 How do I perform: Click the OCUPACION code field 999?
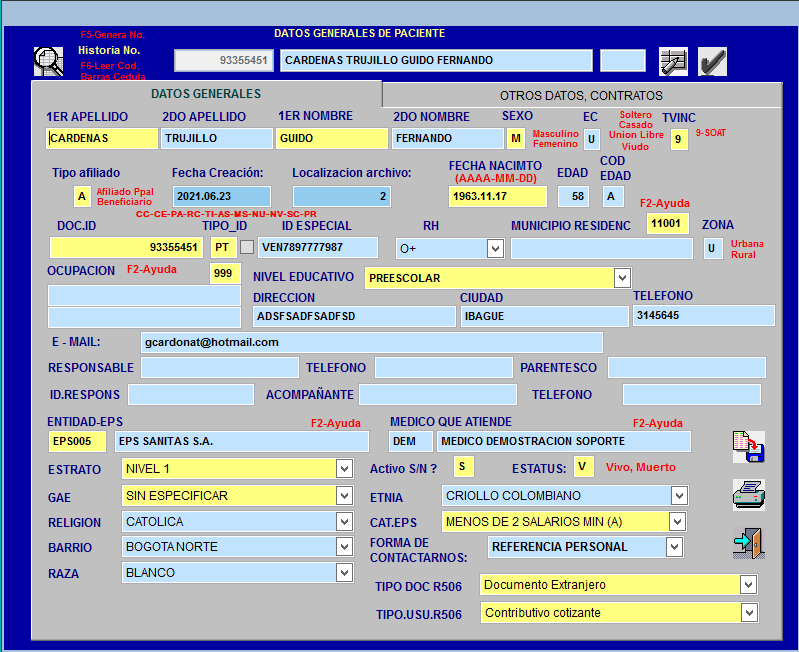coord(225,273)
